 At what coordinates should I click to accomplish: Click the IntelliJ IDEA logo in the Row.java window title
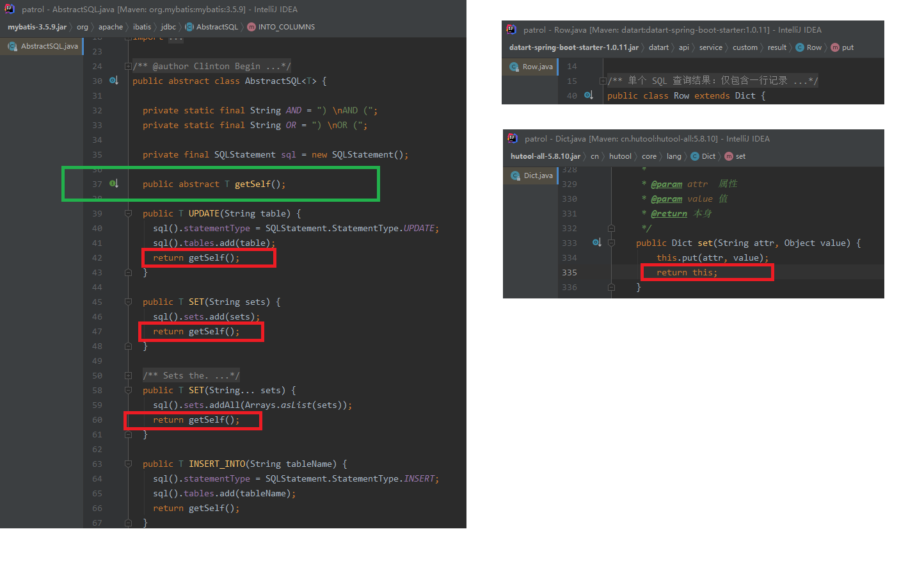[511, 29]
